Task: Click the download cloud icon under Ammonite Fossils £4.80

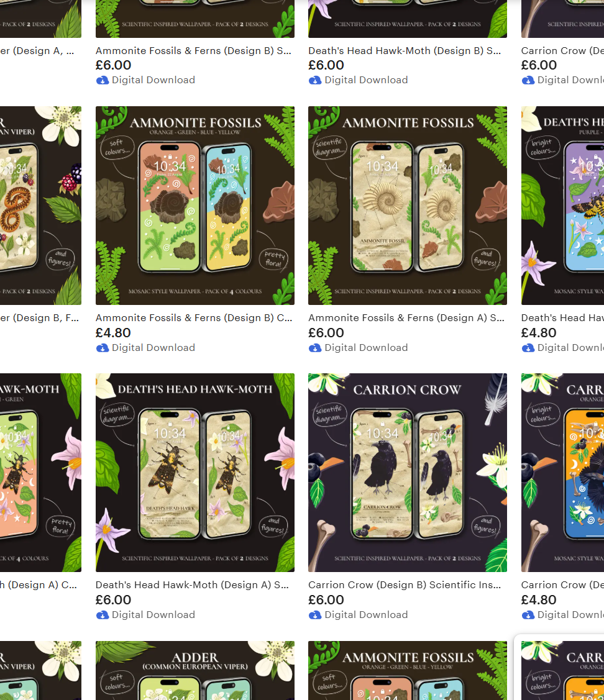Action: tap(103, 348)
